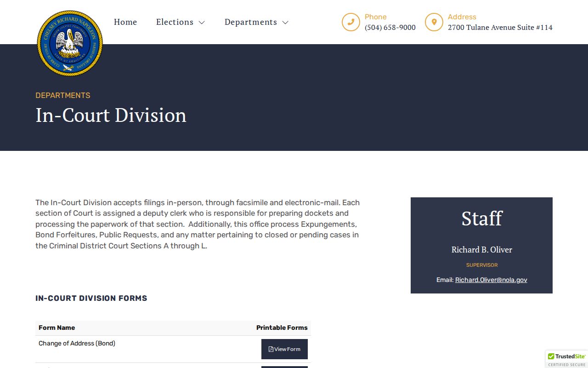Click the staff name Richard B. Oliver
588x368 pixels.
(x=481, y=250)
